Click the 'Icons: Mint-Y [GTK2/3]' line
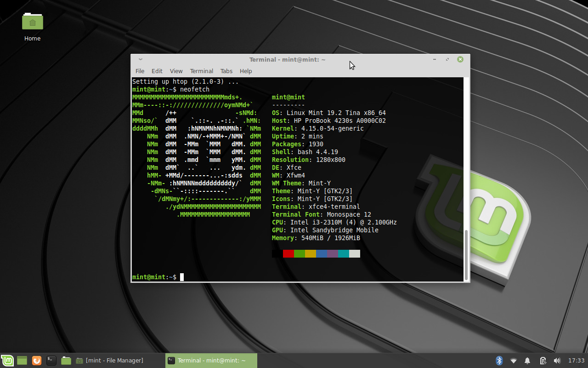 point(312,199)
